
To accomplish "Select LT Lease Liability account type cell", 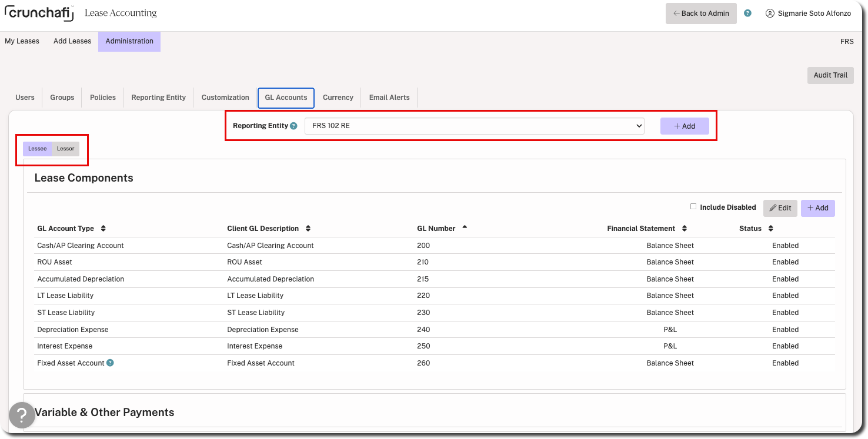I will point(65,296).
